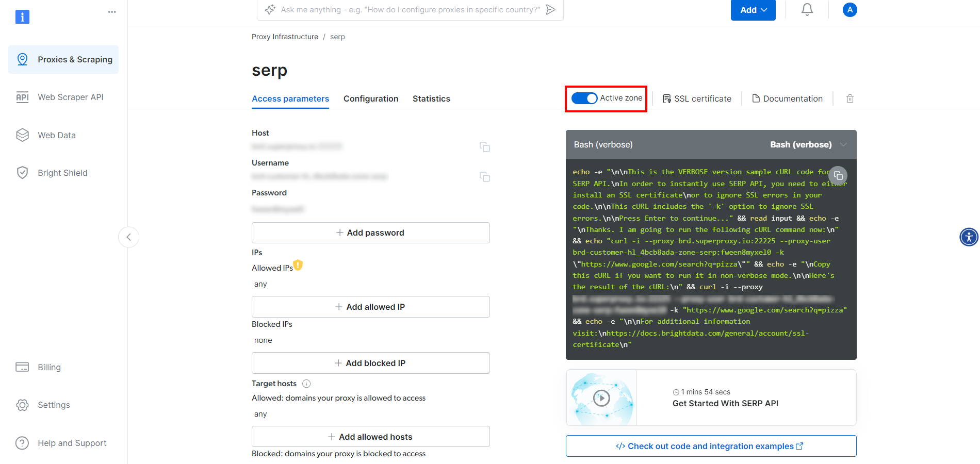Click Add allowed hosts
The image size is (980, 464).
(370, 437)
